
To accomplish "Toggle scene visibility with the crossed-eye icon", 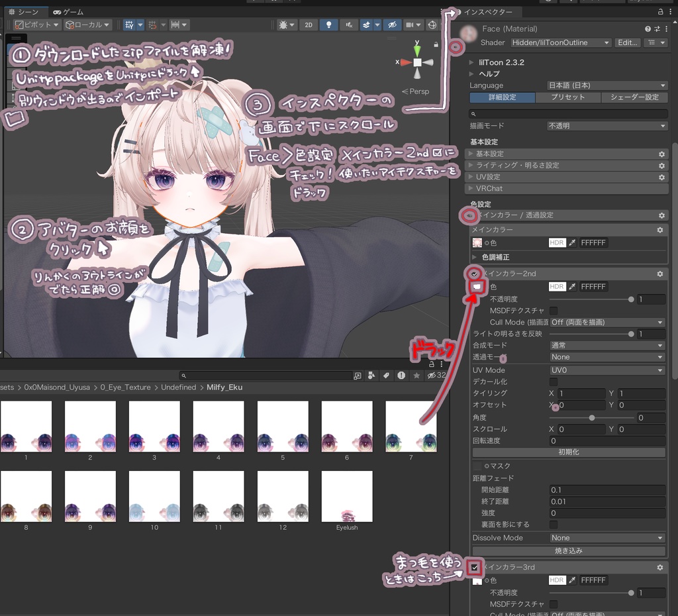I will [391, 25].
